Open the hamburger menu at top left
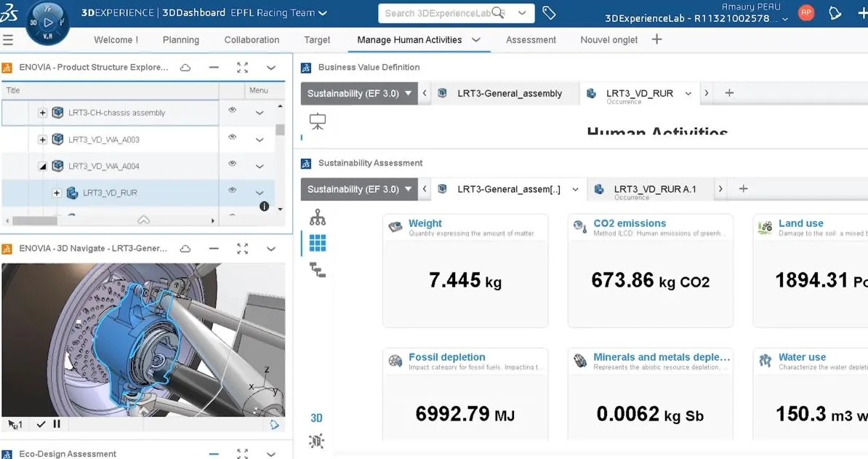The width and height of the screenshot is (868, 459). click(x=8, y=40)
